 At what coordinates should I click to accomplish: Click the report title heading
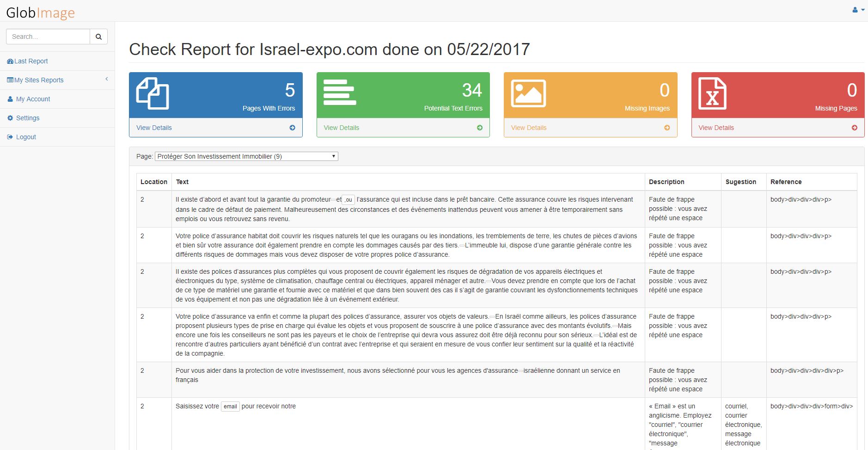(x=330, y=49)
